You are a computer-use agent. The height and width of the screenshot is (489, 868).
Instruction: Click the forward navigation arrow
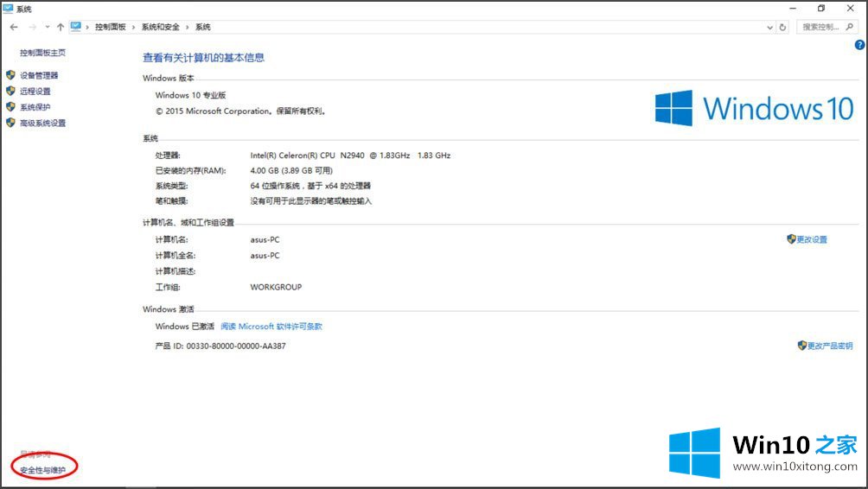[33, 27]
